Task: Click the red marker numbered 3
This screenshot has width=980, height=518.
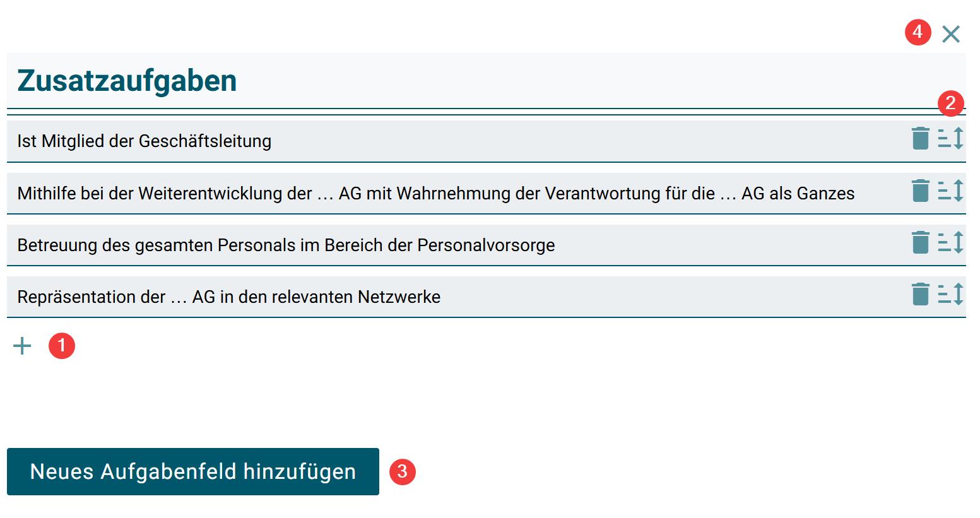Action: [x=403, y=472]
